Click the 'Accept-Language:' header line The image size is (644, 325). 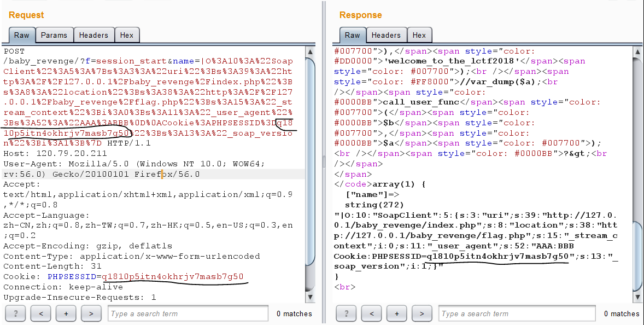pos(46,215)
